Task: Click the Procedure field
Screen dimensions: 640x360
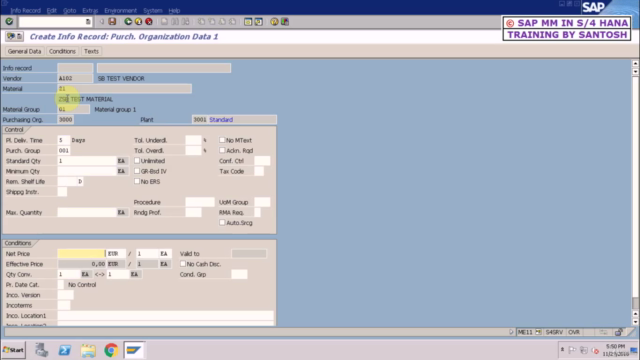Action: (200, 202)
